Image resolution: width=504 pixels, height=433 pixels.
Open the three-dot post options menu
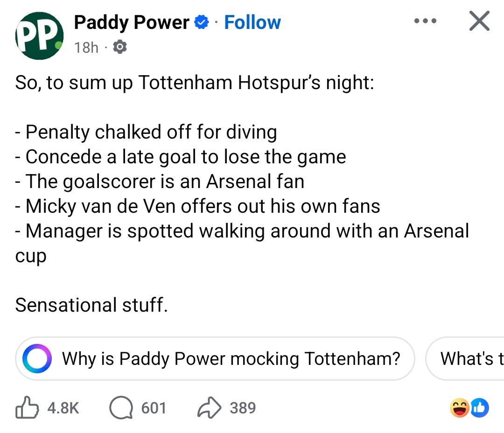pyautogui.click(x=425, y=21)
